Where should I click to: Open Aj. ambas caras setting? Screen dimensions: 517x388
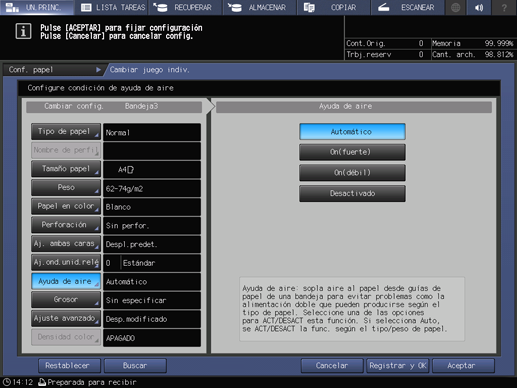pyautogui.click(x=66, y=244)
